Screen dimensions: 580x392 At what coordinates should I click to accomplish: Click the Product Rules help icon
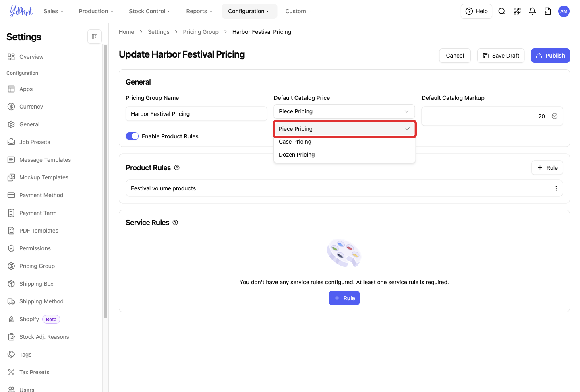tap(177, 168)
